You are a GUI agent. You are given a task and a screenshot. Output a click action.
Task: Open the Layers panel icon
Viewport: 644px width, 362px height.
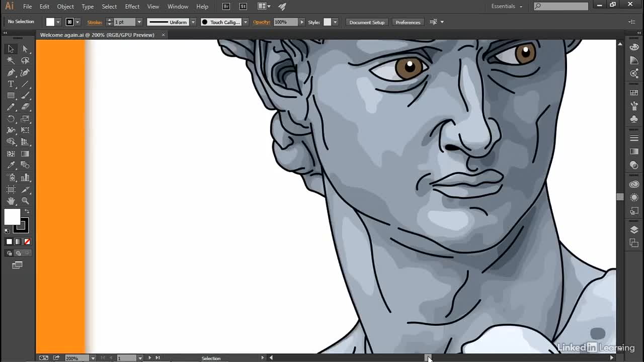634,230
